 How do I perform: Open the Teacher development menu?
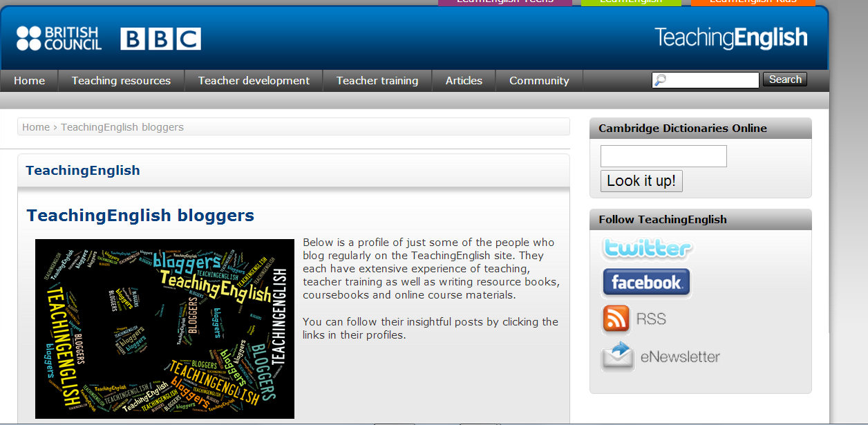pyautogui.click(x=254, y=81)
